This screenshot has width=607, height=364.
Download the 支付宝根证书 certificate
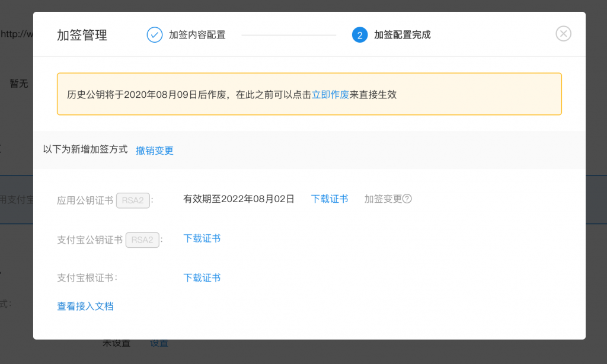pyautogui.click(x=202, y=277)
